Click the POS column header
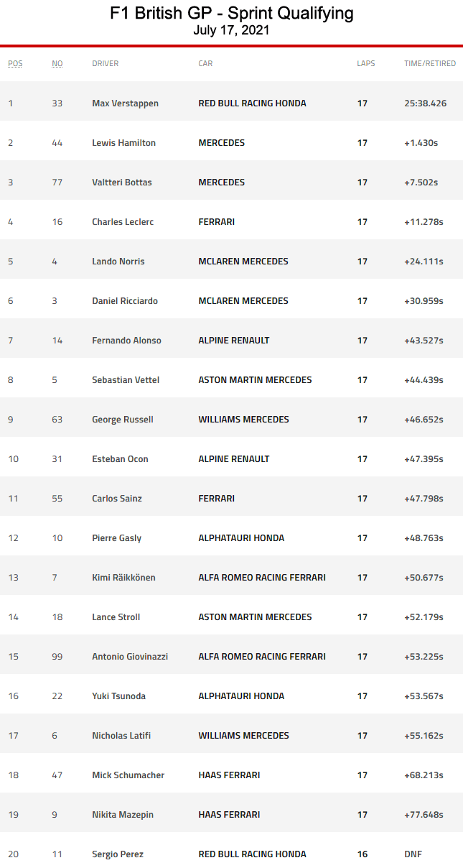Viewport: 463px width, 868px height. (15, 63)
